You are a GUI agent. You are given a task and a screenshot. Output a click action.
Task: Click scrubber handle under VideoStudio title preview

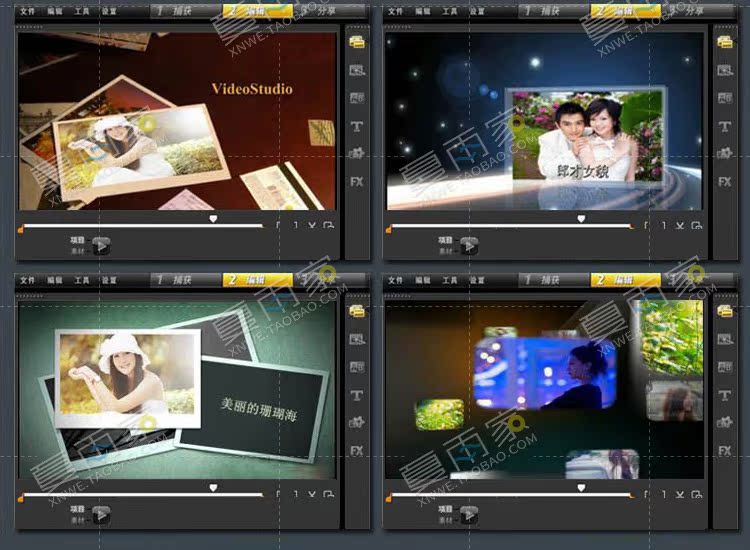[213, 219]
